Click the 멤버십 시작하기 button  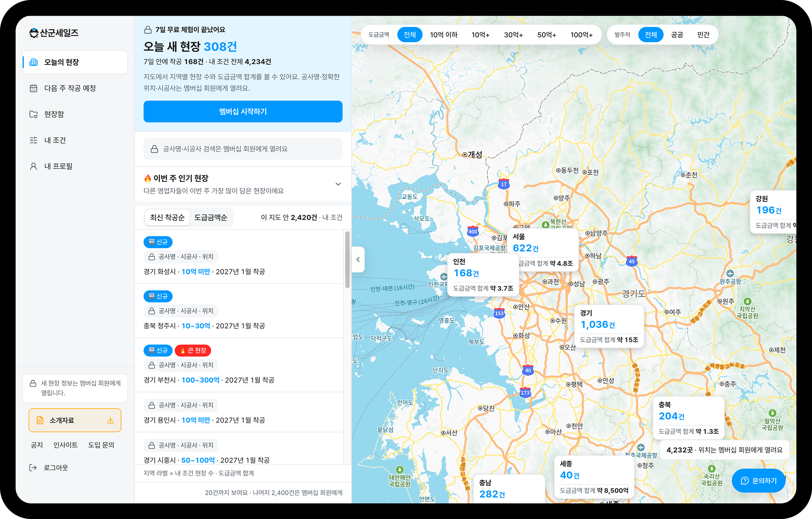243,112
